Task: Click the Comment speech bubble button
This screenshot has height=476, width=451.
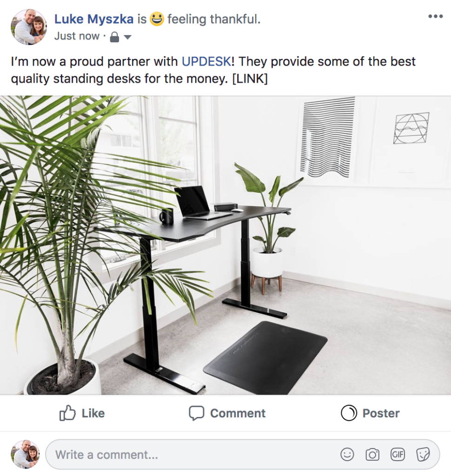Action: tap(227, 413)
